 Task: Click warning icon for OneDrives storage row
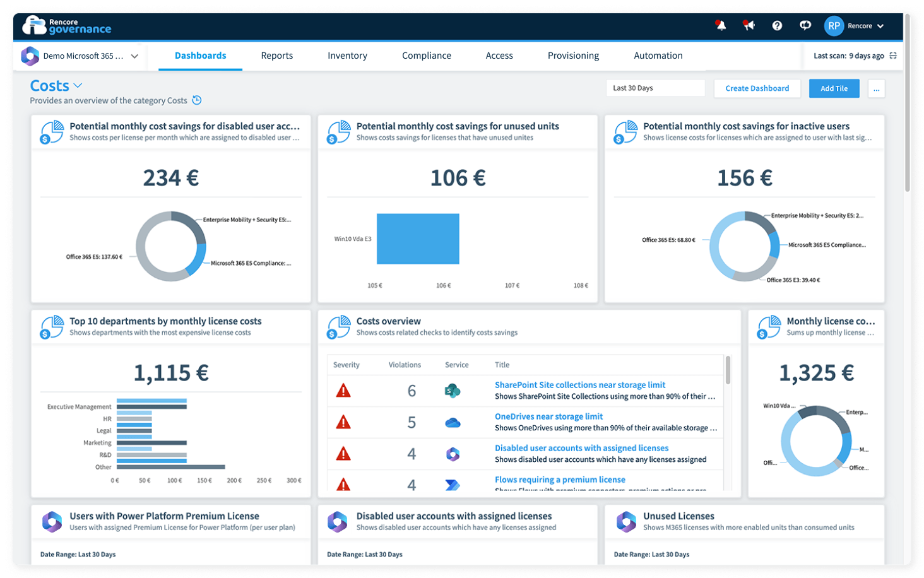pyautogui.click(x=343, y=422)
